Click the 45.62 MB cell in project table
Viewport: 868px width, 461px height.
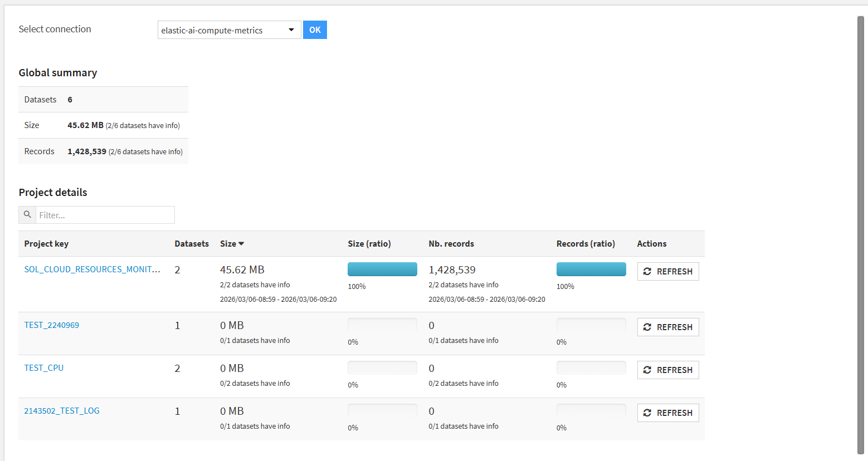pos(242,270)
